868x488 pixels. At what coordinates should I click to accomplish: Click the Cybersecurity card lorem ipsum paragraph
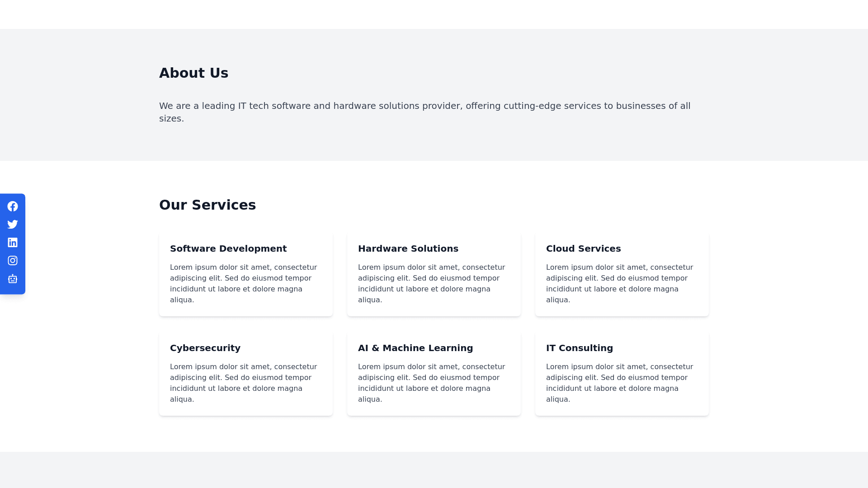[x=243, y=383]
